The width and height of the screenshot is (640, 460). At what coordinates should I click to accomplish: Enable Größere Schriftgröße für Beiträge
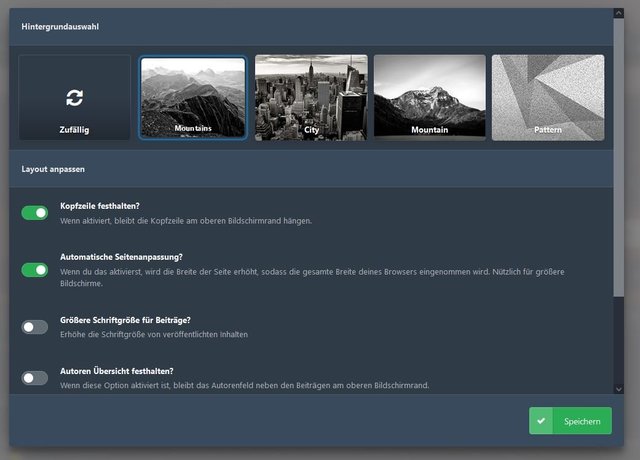pyautogui.click(x=35, y=327)
